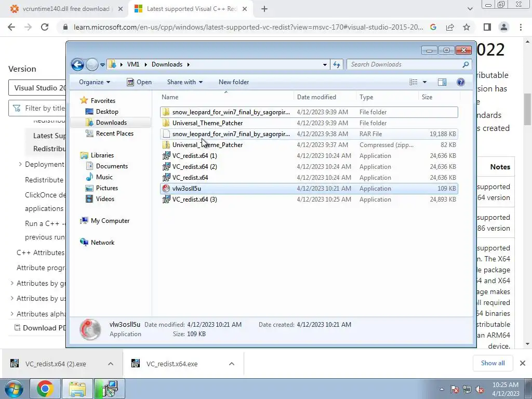Screen dimensions: 532x399
Task: Open the recent pages dropdown arrow in Explorer
Action: pyautogui.click(x=102, y=64)
